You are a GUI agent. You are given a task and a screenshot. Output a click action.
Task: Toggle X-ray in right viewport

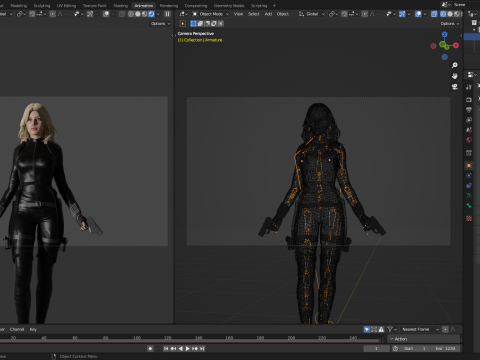(x=434, y=14)
